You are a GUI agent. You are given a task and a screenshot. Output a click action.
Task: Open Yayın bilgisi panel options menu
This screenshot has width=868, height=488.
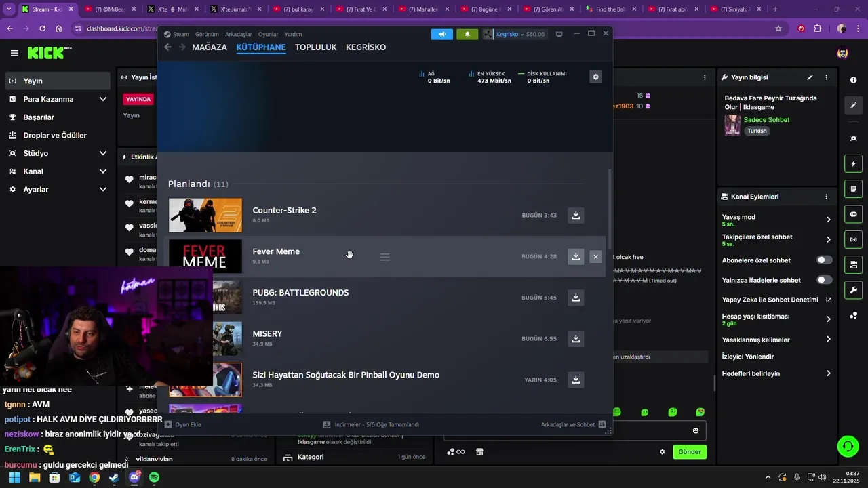(x=826, y=77)
